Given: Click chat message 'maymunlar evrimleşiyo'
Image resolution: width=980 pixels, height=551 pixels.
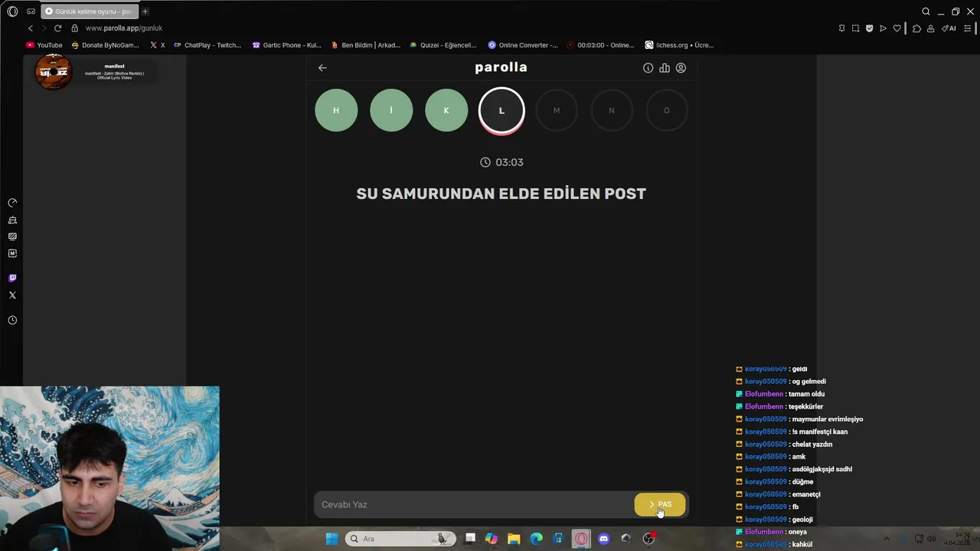Looking at the screenshot, I should click(x=828, y=419).
